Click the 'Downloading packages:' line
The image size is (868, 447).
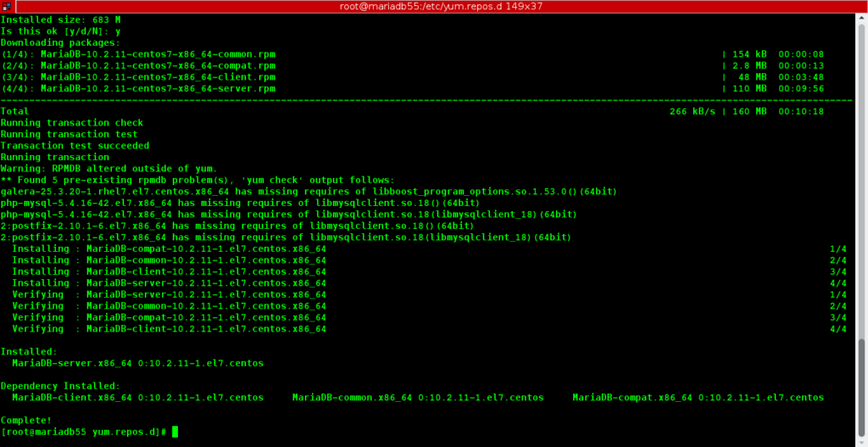point(60,42)
